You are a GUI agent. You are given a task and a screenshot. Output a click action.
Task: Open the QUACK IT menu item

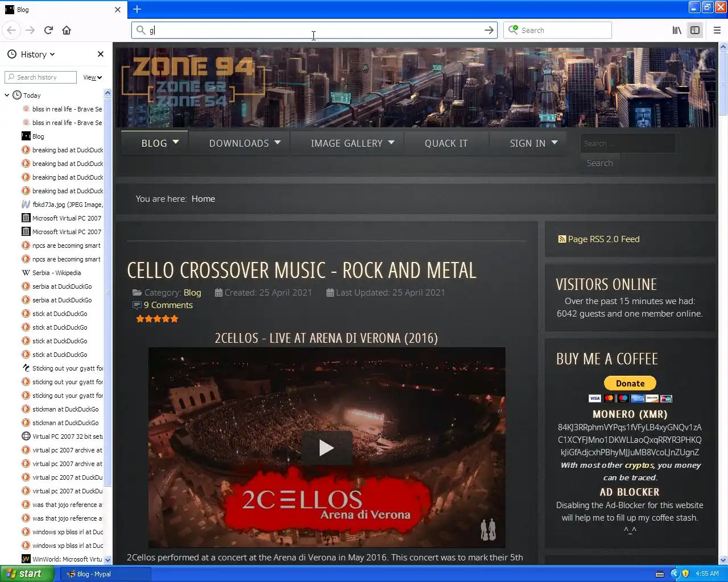coord(446,143)
